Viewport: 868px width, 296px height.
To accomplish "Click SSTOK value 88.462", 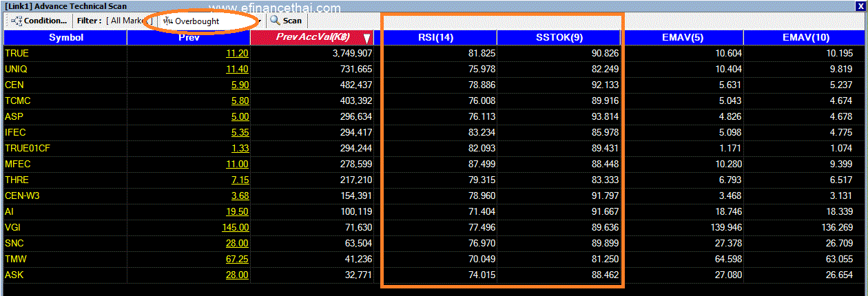I will tap(605, 275).
